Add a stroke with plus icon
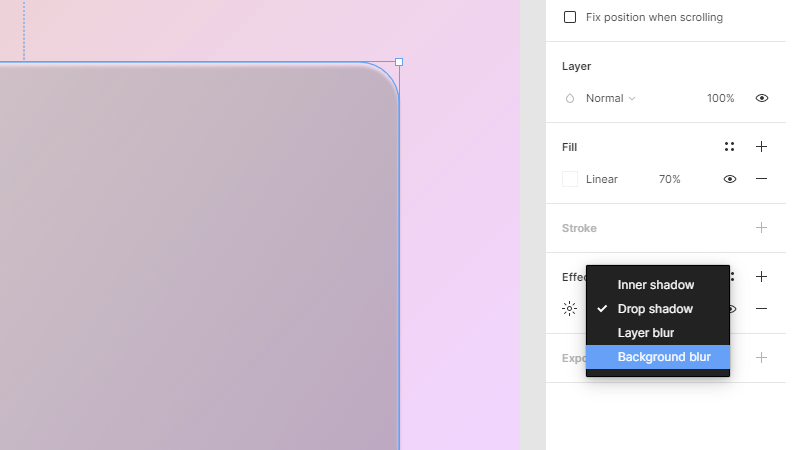The width and height of the screenshot is (798, 450). point(761,228)
